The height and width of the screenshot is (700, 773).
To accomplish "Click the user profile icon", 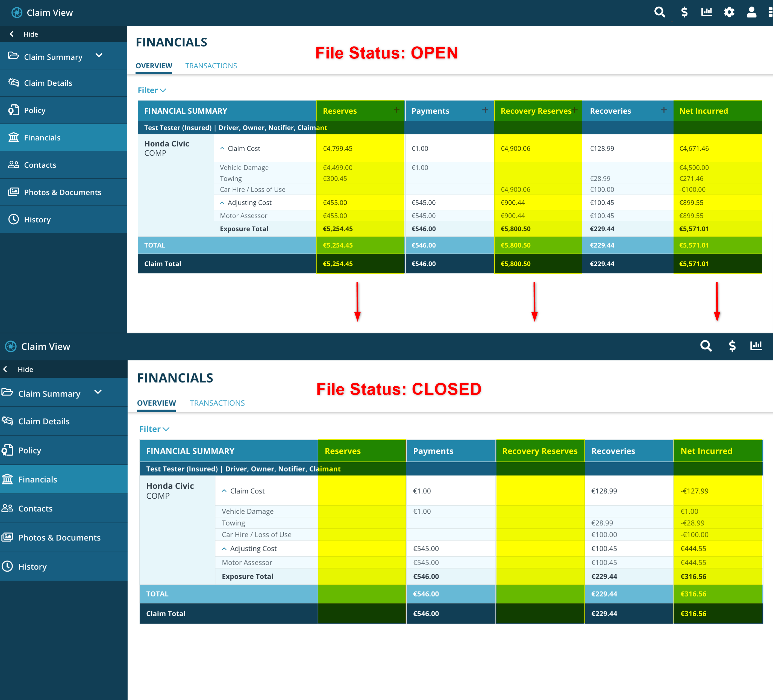I will coord(751,12).
